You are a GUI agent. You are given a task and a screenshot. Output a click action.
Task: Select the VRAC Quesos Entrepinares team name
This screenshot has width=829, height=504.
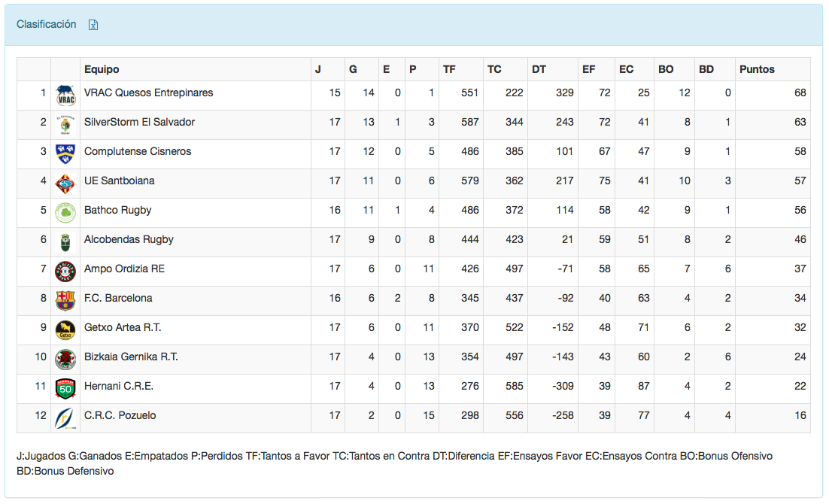click(x=148, y=93)
